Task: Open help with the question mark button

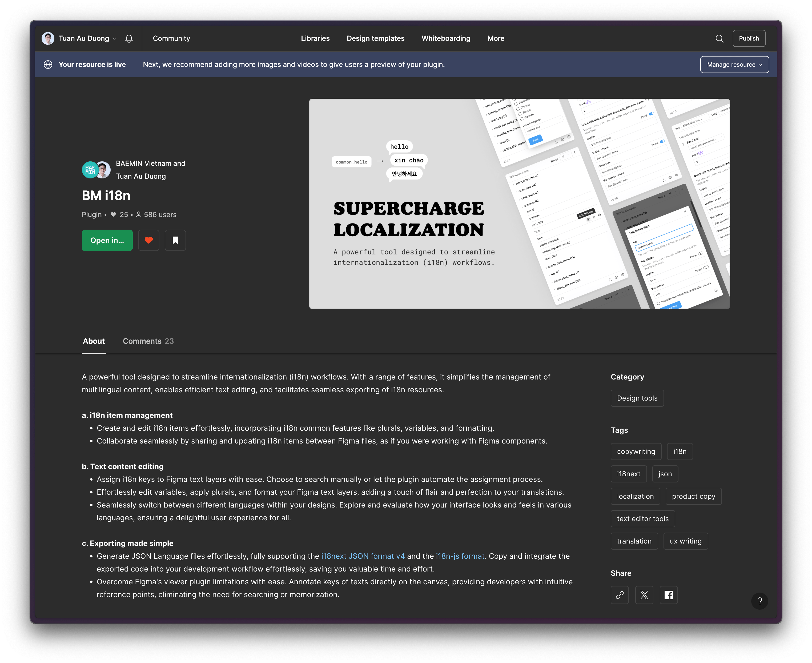Action: click(759, 601)
